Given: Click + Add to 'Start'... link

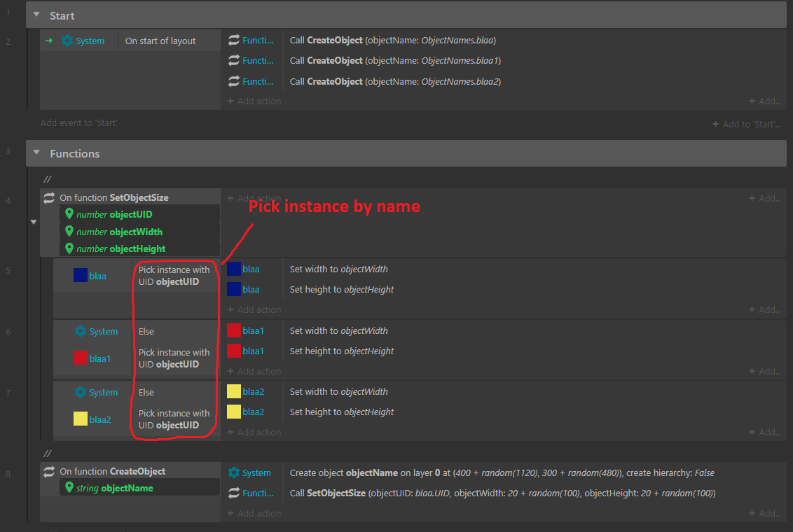Looking at the screenshot, I should pos(747,124).
